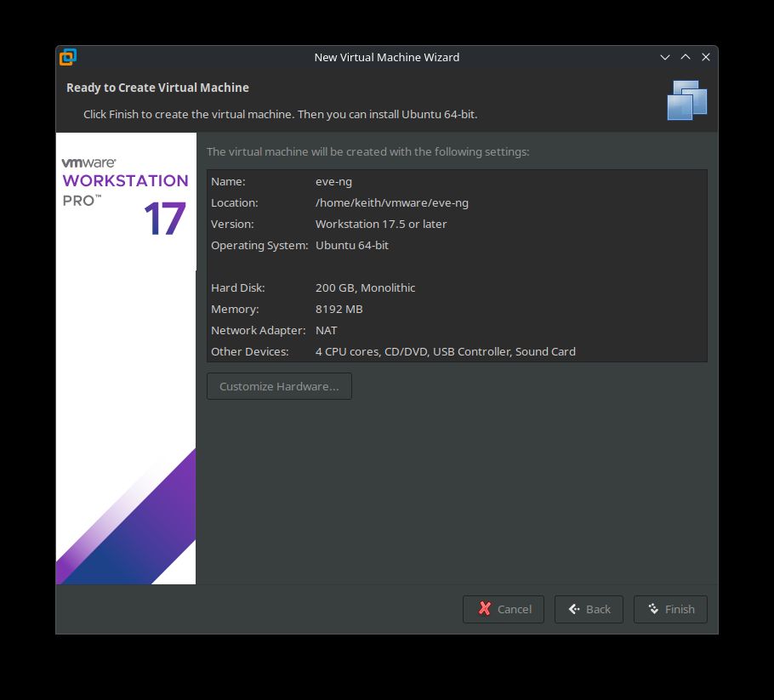The width and height of the screenshot is (774, 700).
Task: Click the VMware icon in the title bar
Action: [x=68, y=57]
